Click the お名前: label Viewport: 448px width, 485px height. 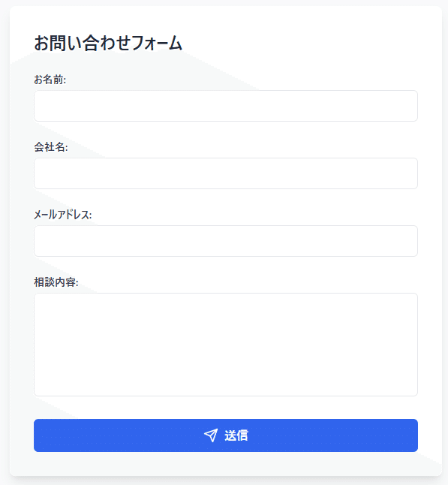(50, 80)
